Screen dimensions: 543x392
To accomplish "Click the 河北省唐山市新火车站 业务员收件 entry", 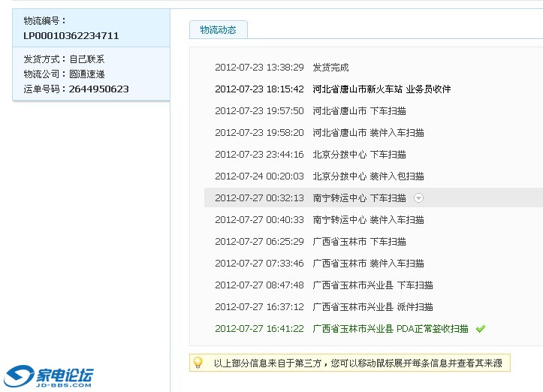I will point(382,89).
